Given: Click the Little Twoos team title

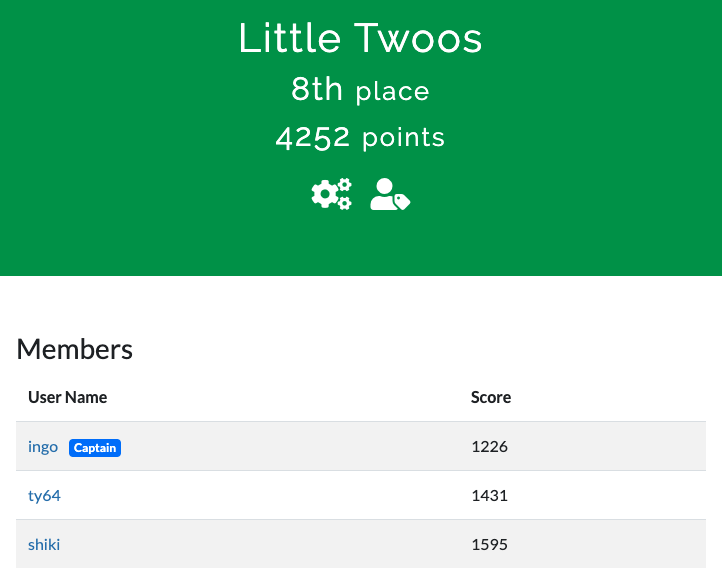Looking at the screenshot, I should click(361, 38).
